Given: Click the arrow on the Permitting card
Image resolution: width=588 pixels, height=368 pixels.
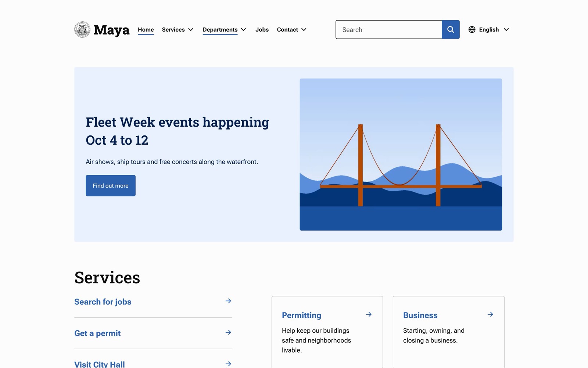Looking at the screenshot, I should (369, 314).
